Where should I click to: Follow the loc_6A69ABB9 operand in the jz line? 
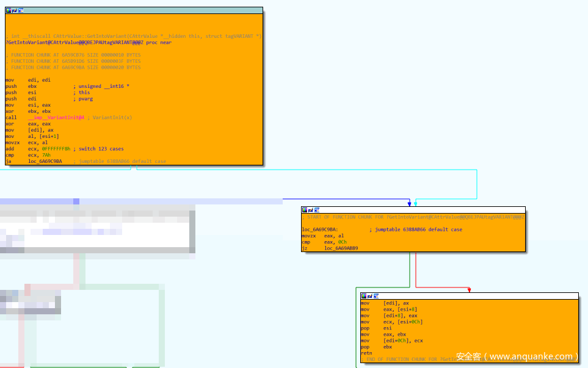click(341, 248)
